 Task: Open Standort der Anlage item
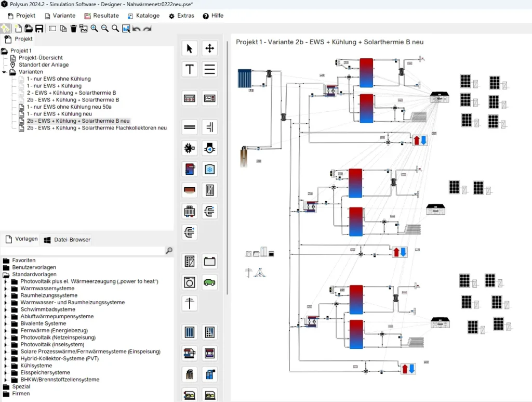coord(43,65)
